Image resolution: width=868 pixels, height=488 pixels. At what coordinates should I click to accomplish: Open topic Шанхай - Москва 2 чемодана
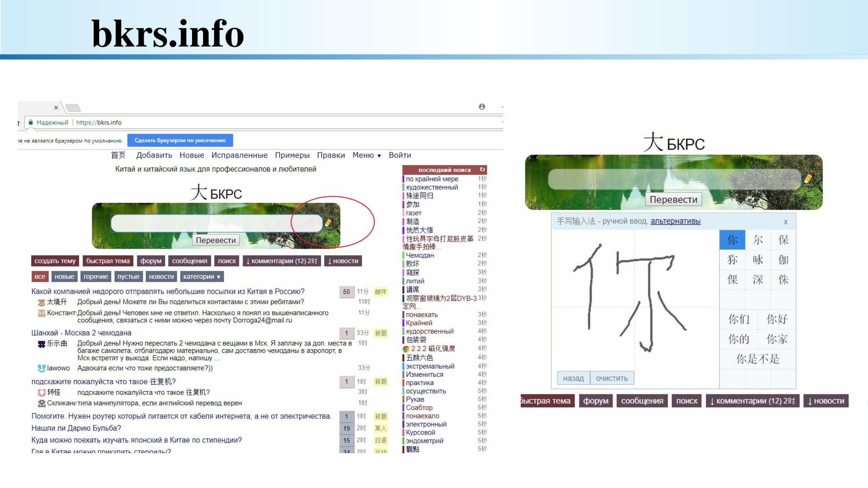point(81,333)
